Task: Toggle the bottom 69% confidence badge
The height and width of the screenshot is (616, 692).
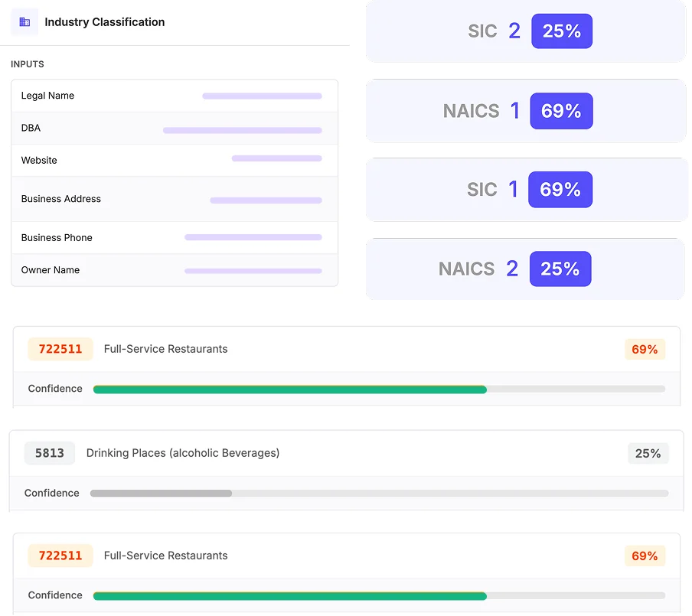Action: (645, 556)
